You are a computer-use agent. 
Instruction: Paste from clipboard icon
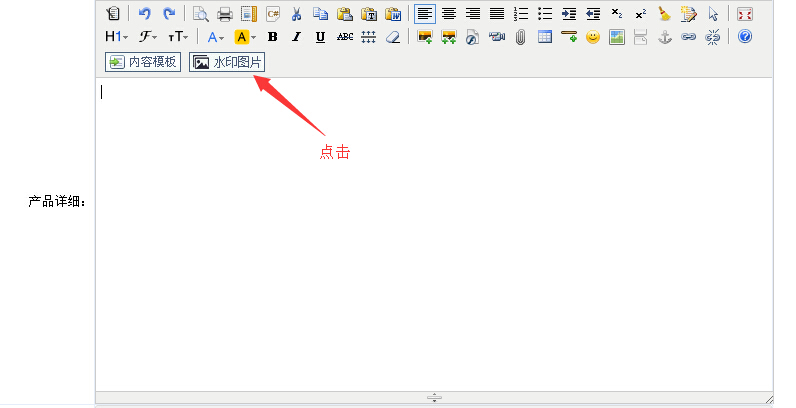tap(345, 14)
